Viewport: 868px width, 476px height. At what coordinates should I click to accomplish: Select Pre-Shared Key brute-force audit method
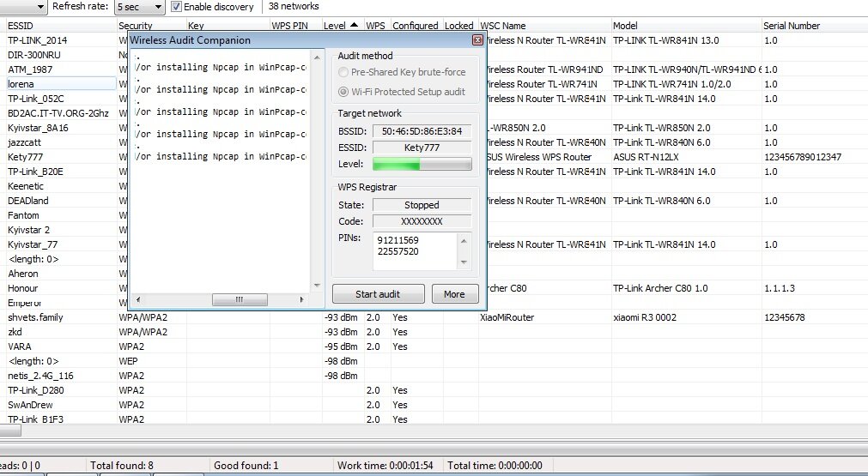click(344, 73)
